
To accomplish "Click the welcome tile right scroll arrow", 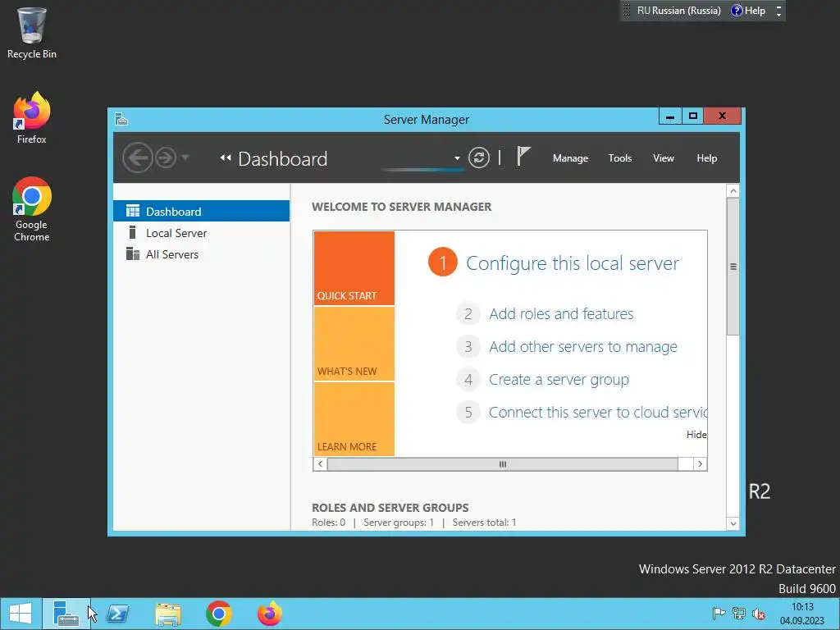I will pyautogui.click(x=700, y=464).
